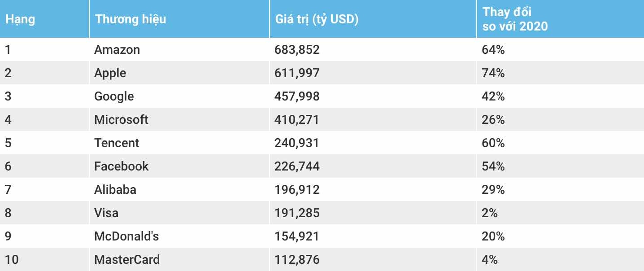Click Amazon's value 683,852
Viewport: 644px width, 271px height.
click(297, 49)
